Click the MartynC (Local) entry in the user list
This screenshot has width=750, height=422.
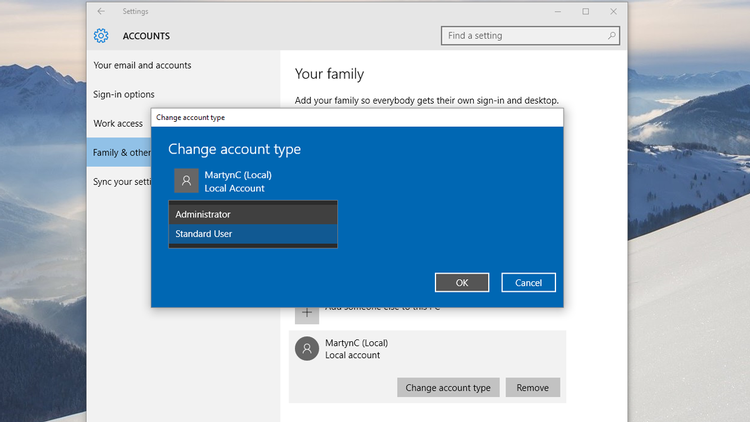(x=428, y=366)
